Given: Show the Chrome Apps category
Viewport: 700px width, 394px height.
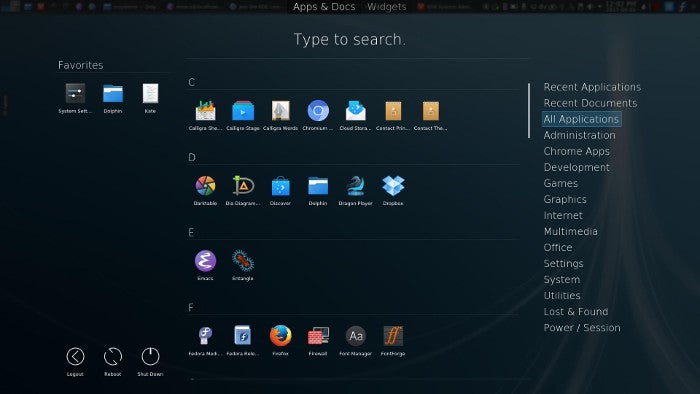Looking at the screenshot, I should tap(576, 151).
